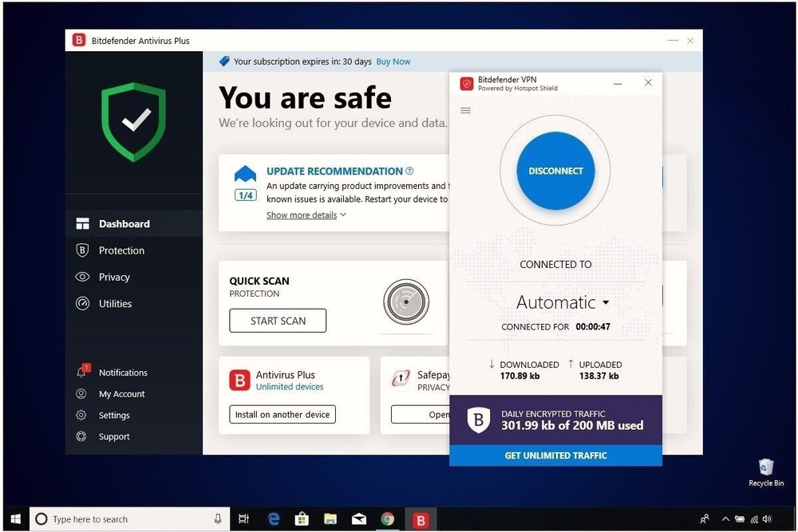Open the Automatic VPN location dropdown
Screen dimensions: 798x532
tap(562, 302)
